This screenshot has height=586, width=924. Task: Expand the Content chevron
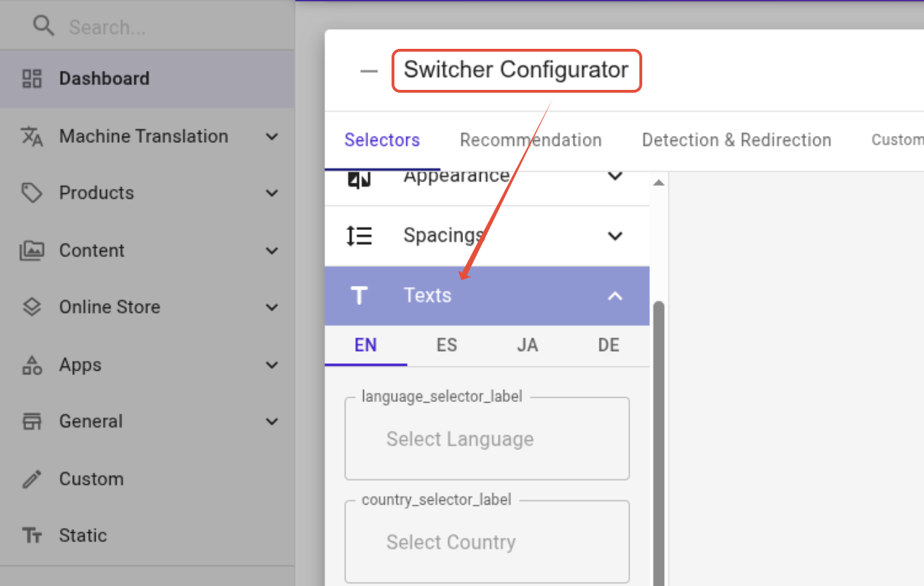coord(272,251)
